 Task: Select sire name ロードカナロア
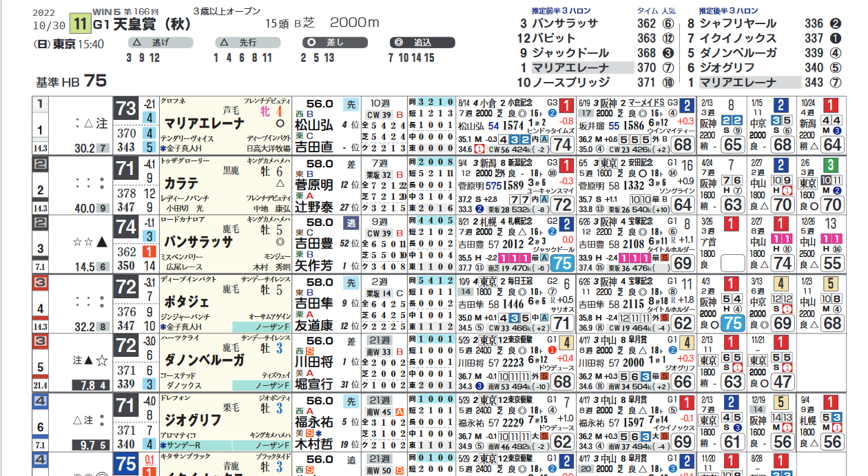click(183, 219)
